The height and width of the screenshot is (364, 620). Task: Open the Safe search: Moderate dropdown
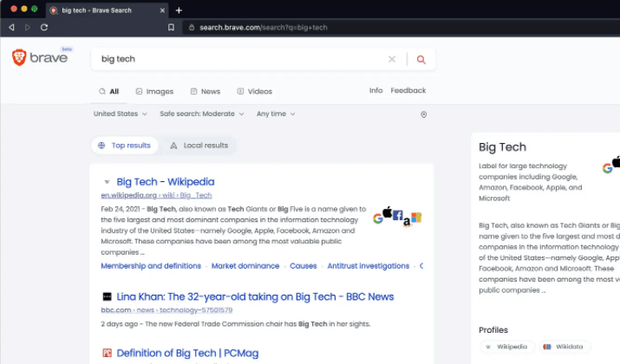pos(202,114)
